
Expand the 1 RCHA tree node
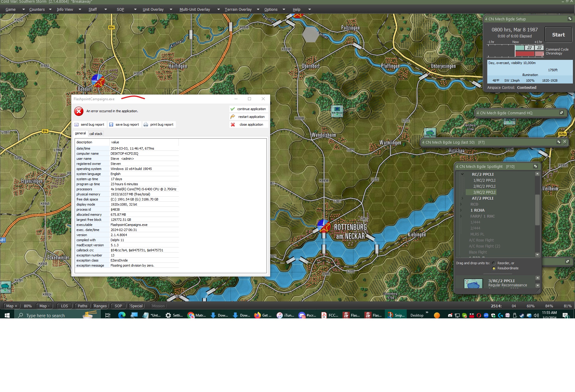pos(461,210)
